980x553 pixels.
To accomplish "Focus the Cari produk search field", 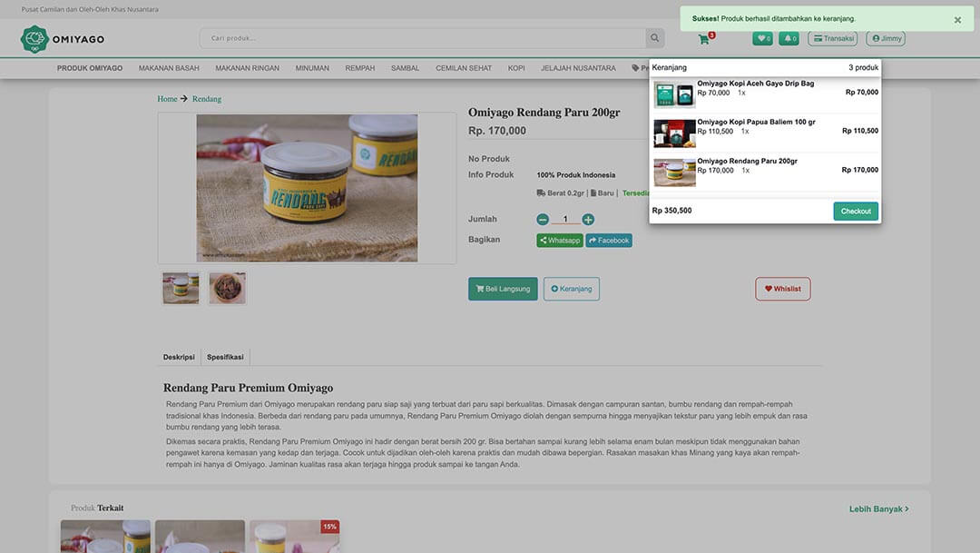I will click(x=422, y=38).
